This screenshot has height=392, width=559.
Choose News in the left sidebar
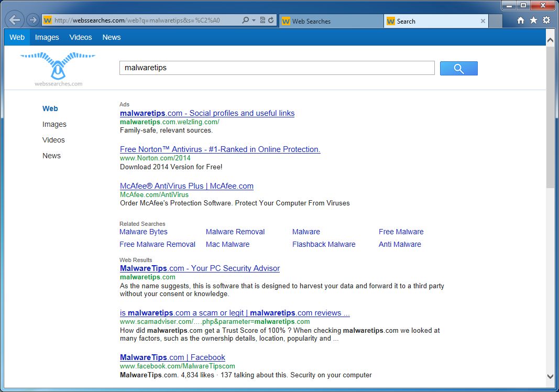pos(51,156)
